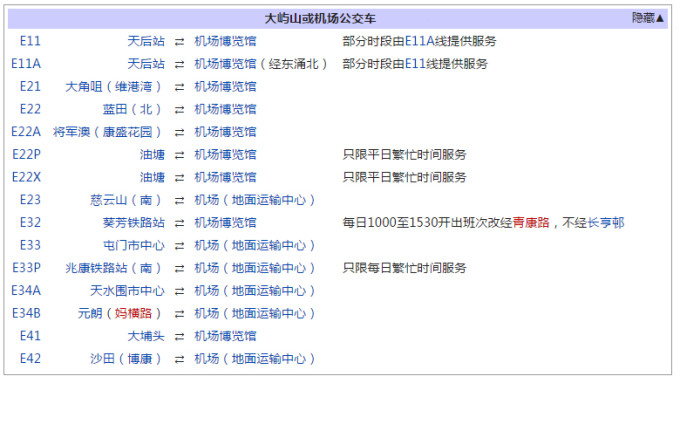The image size is (680, 431).
Task: Collapse the table using 隐藏▲ toggle
Action: click(648, 18)
